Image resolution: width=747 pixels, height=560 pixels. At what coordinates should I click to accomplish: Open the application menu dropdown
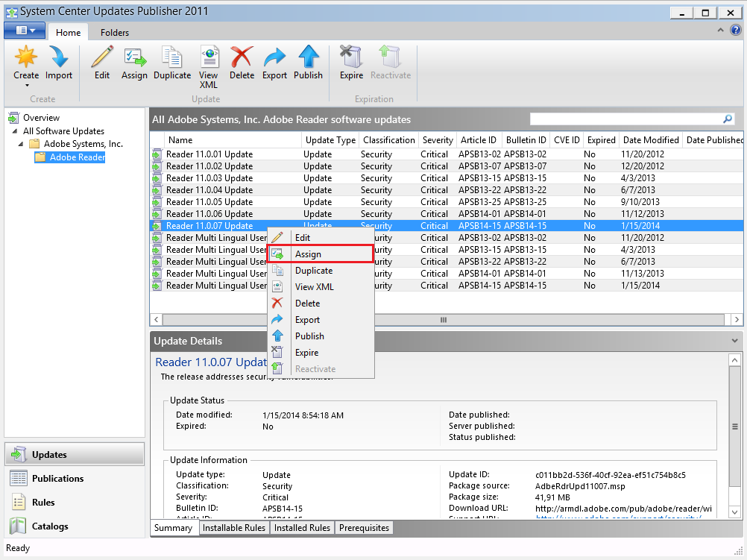point(25,31)
